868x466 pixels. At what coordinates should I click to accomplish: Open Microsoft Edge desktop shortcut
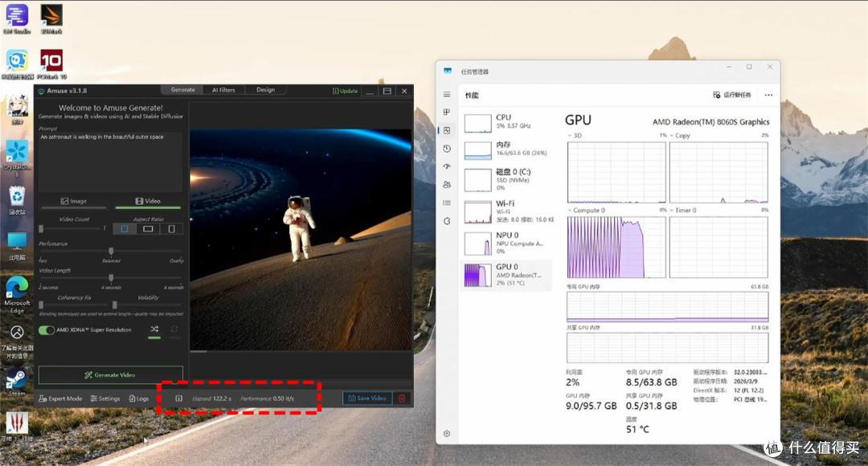click(17, 293)
